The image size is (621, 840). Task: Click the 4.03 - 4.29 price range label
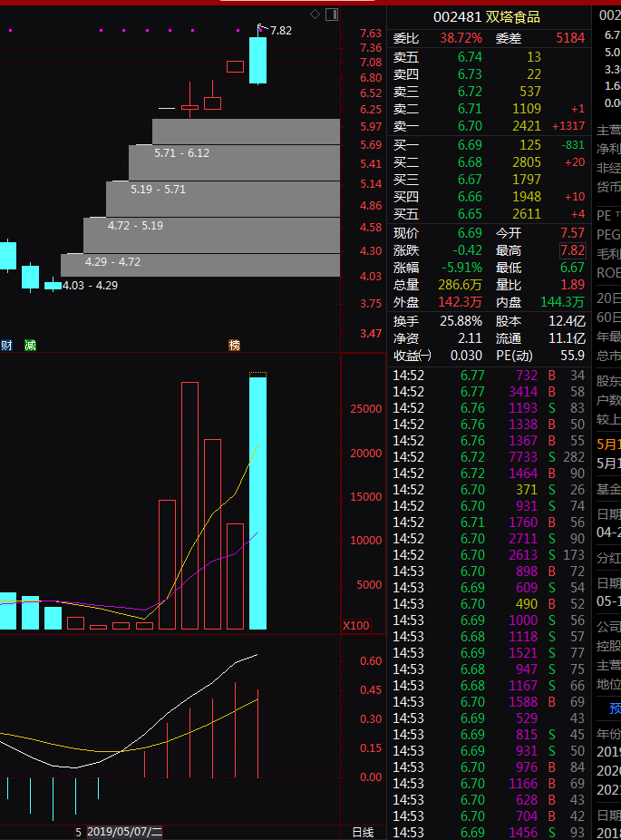tap(90, 285)
